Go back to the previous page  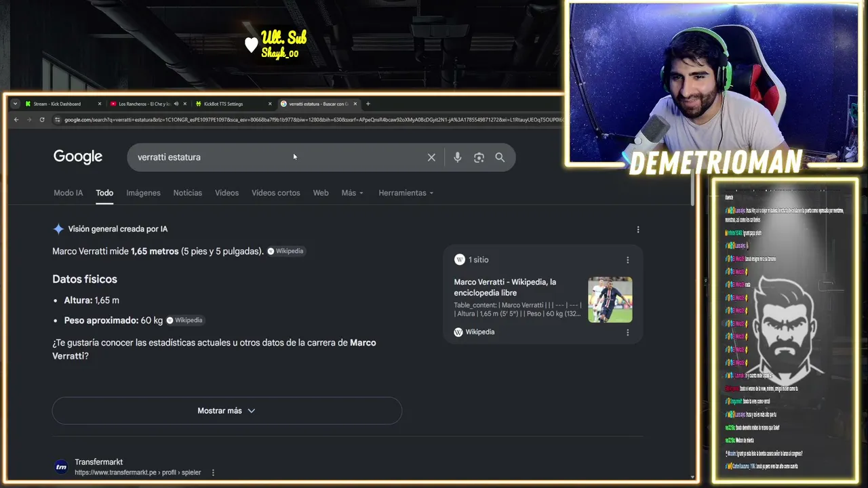16,120
